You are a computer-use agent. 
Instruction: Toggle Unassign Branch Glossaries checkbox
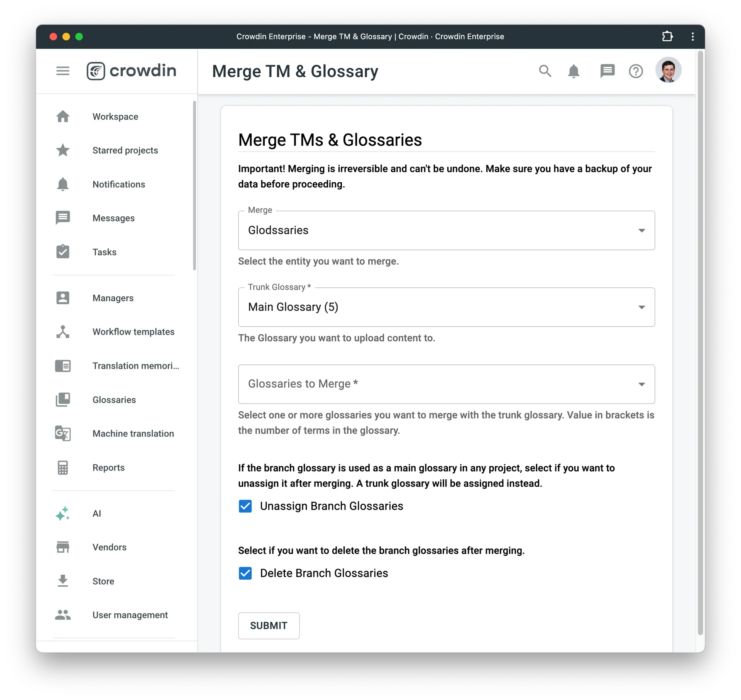point(245,506)
